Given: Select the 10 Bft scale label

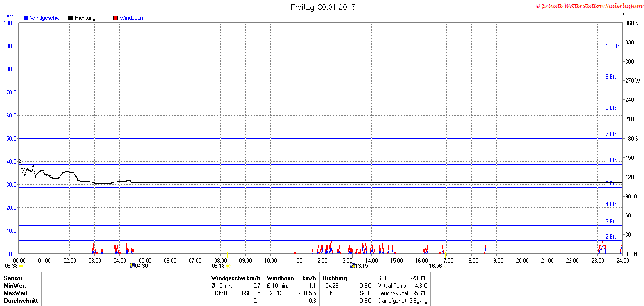Looking at the screenshot, I should coord(612,46).
